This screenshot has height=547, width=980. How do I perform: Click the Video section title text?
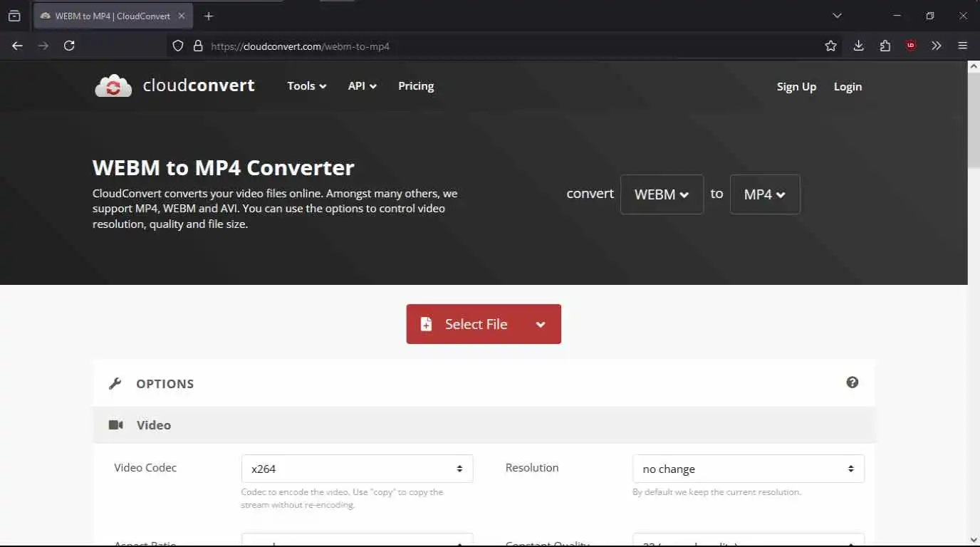point(154,425)
